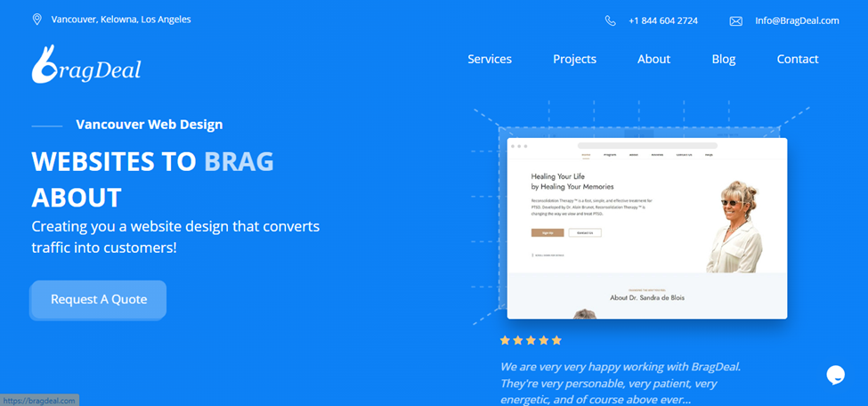
Task: Open the chat bubble widget
Action: [836, 375]
